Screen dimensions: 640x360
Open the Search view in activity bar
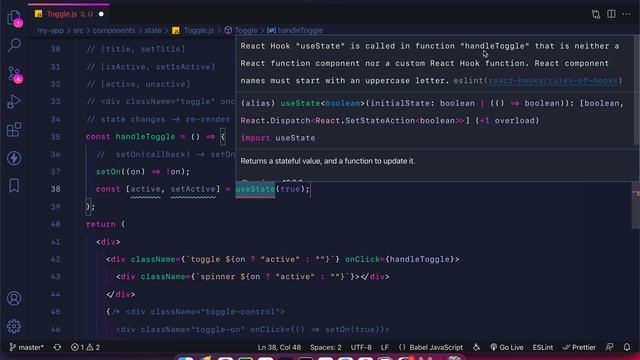(x=14, y=45)
